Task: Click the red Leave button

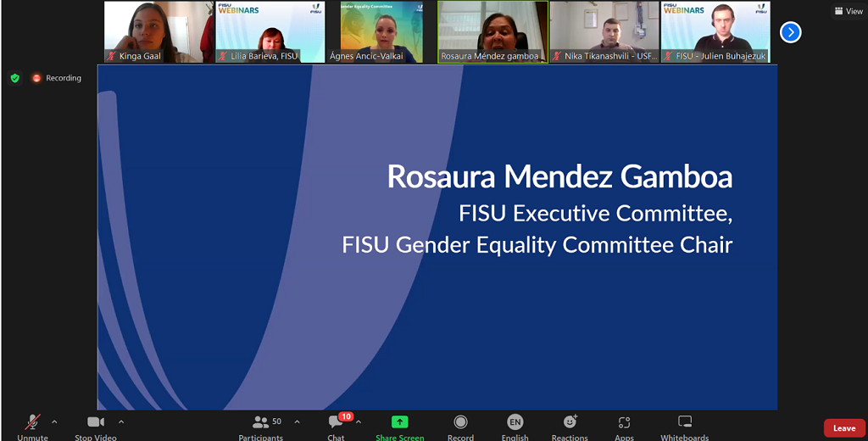Action: (844, 428)
